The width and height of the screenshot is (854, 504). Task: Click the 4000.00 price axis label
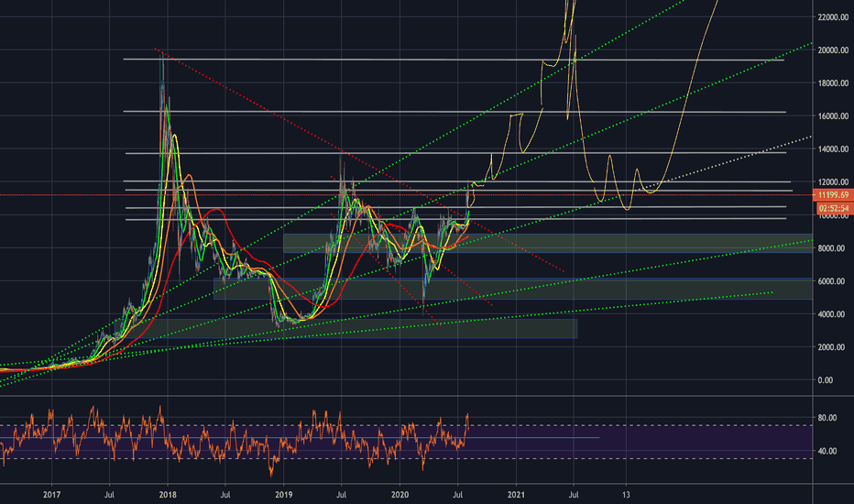coord(832,314)
